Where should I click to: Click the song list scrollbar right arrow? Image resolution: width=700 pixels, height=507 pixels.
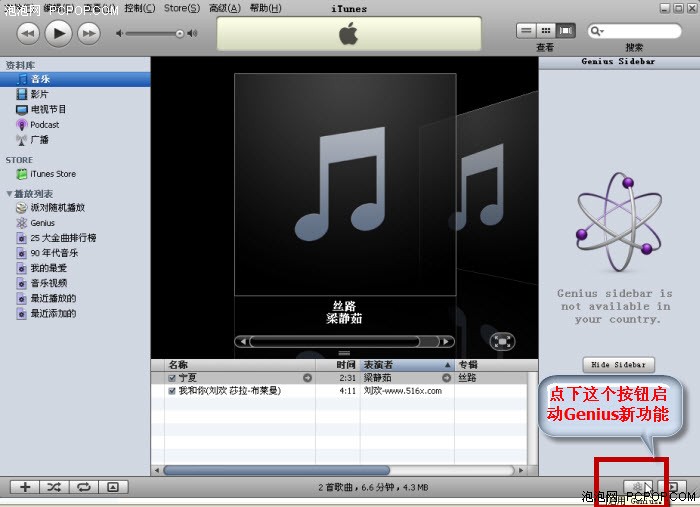tap(521, 470)
